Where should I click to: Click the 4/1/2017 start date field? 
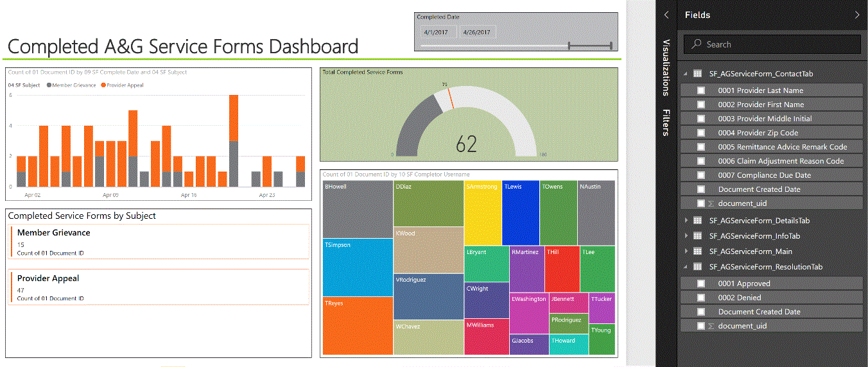437,32
